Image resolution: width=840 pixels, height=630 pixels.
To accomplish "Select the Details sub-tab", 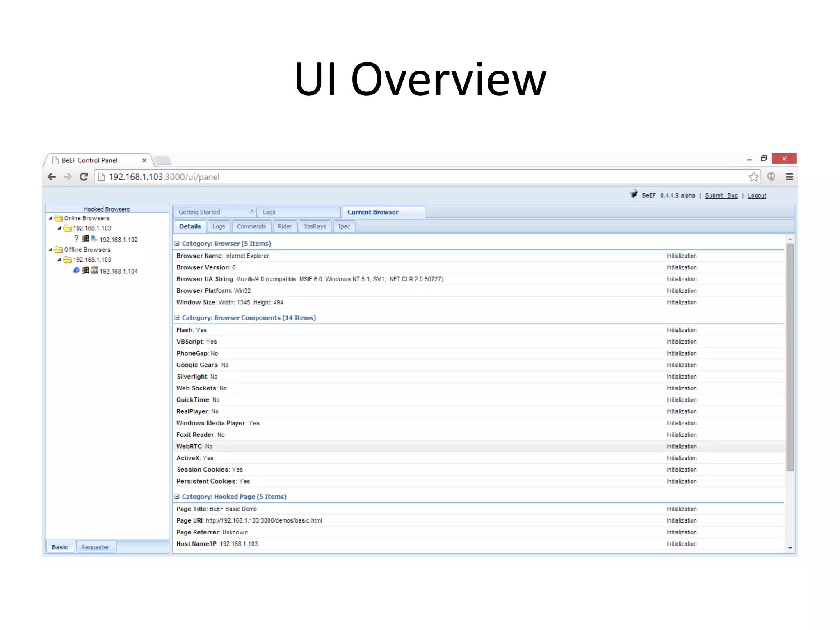I will coord(190,226).
